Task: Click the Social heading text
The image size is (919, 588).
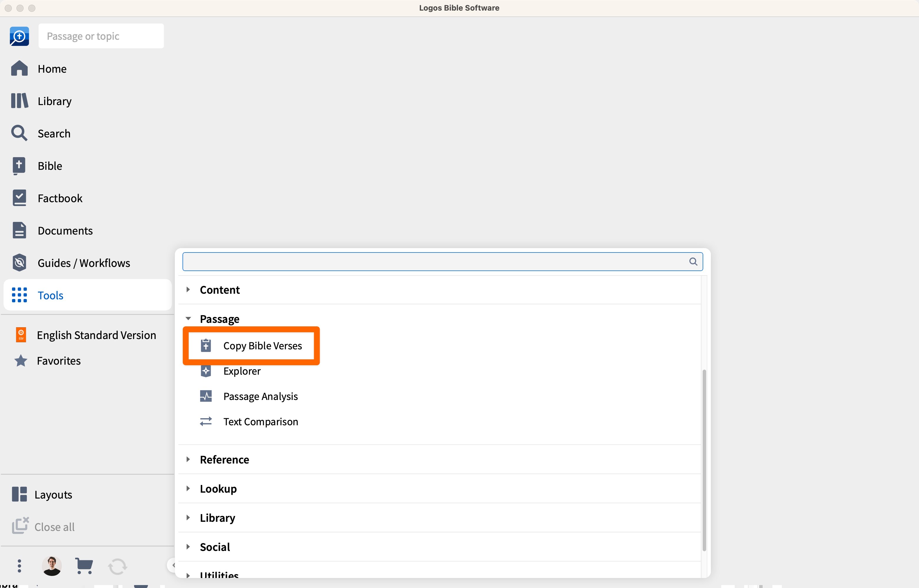Action: click(215, 547)
